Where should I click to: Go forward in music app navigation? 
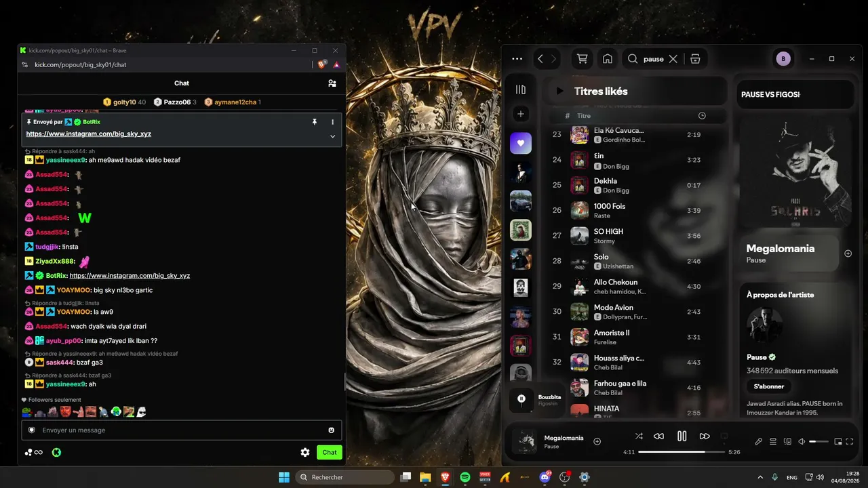coord(553,59)
